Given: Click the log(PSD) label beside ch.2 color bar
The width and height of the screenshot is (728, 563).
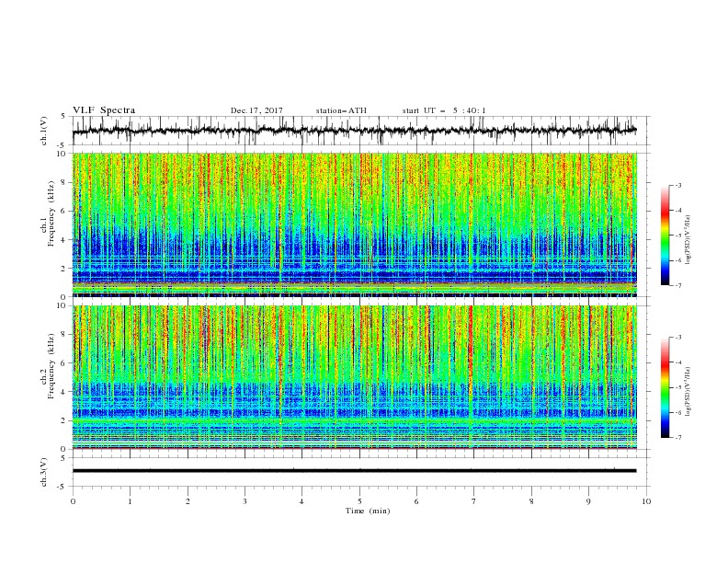Looking at the screenshot, I should 688,392.
